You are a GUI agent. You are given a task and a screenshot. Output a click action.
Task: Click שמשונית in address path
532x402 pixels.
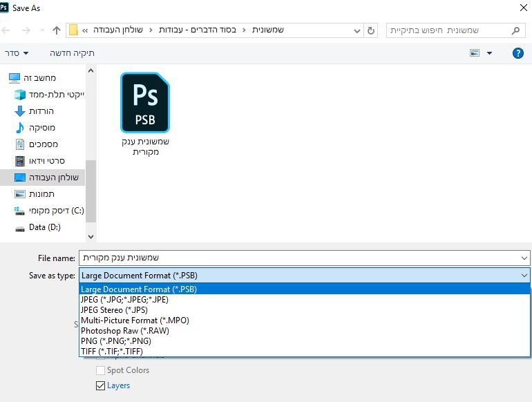coord(267,30)
